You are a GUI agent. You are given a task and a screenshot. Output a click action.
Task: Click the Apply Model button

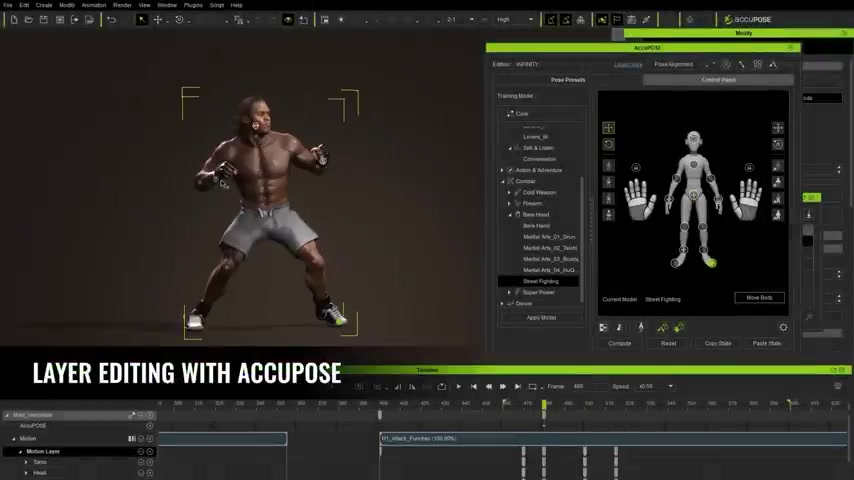[541, 318]
